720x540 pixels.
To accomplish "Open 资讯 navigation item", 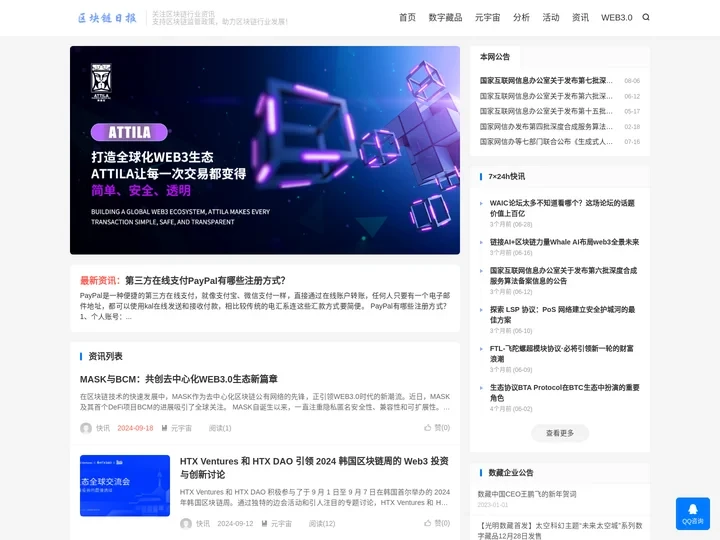I will point(580,17).
